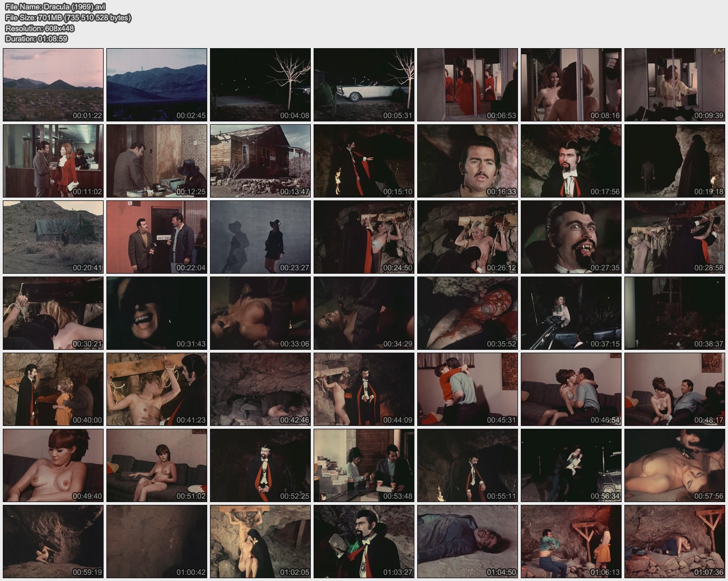728x581 pixels.
Task: Click the thumbnail timestamped 00:53:48
Action: click(x=364, y=465)
